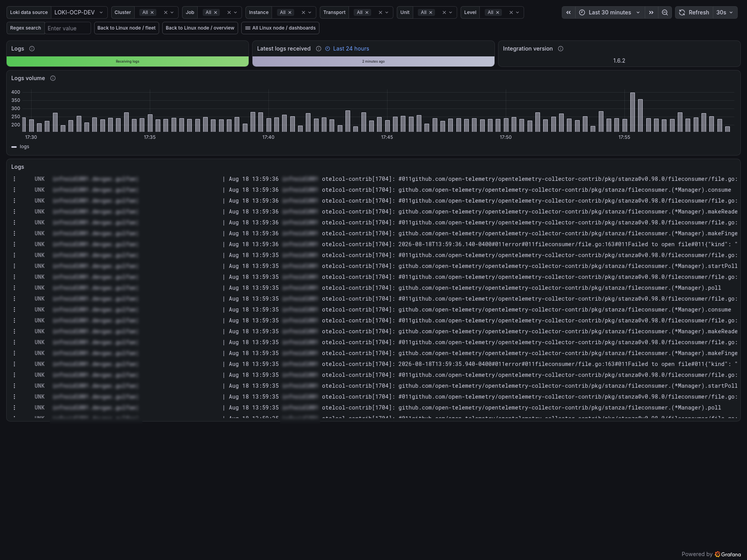
Task: Expand the Instance variable dropdown chevron
Action: (310, 12)
